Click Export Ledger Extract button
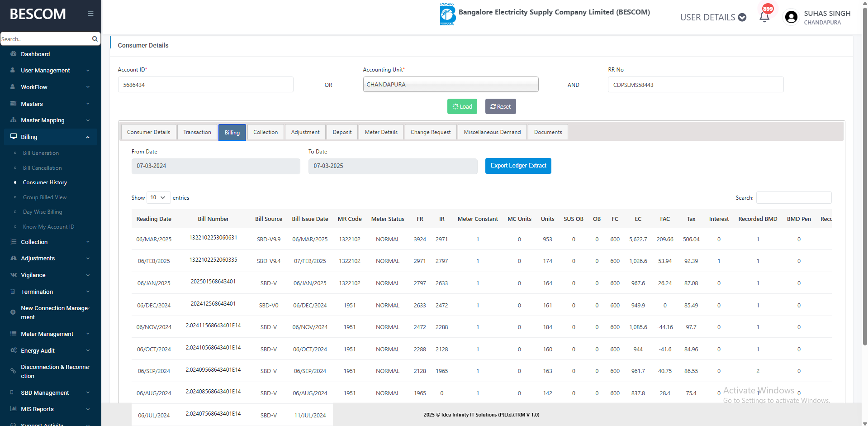Screen dimensions: 868x426 click(518, 166)
